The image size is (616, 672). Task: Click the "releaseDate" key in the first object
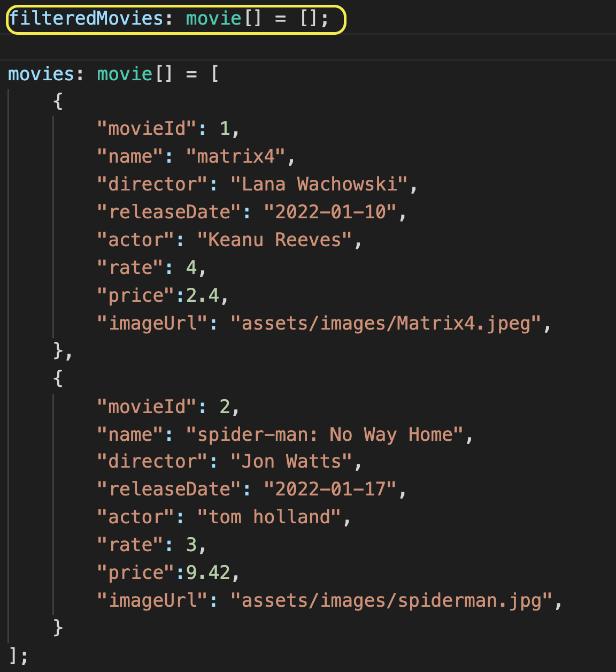[x=169, y=212]
